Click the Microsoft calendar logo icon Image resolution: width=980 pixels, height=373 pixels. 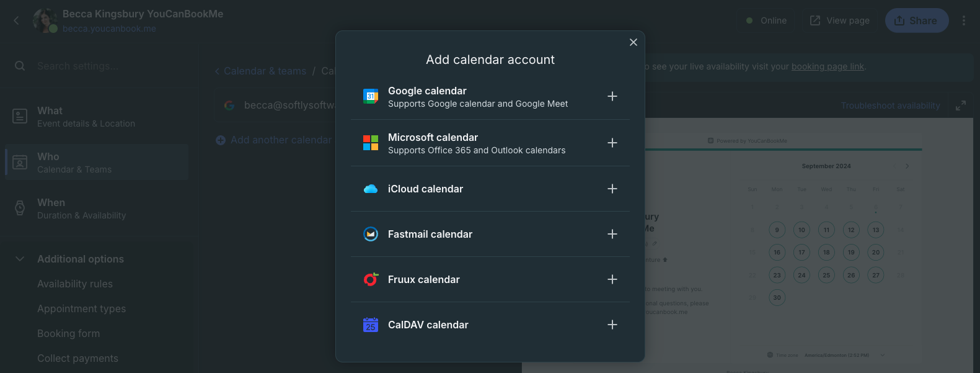(x=371, y=143)
